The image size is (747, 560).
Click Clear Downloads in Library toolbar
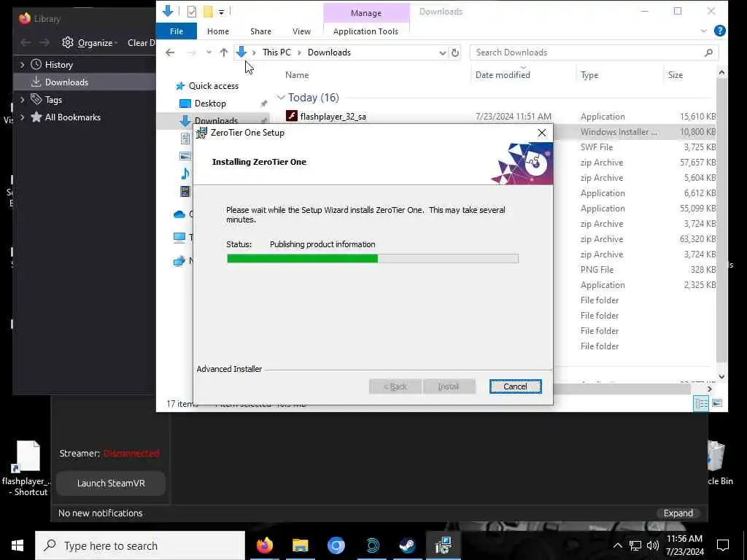[x=141, y=43]
